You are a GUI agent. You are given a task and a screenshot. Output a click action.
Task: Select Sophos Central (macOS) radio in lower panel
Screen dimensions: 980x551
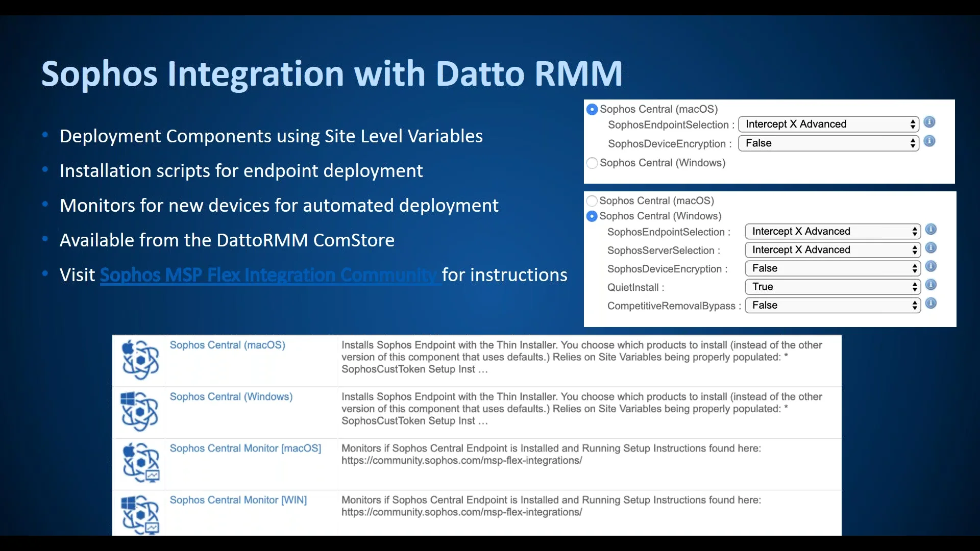pos(592,201)
